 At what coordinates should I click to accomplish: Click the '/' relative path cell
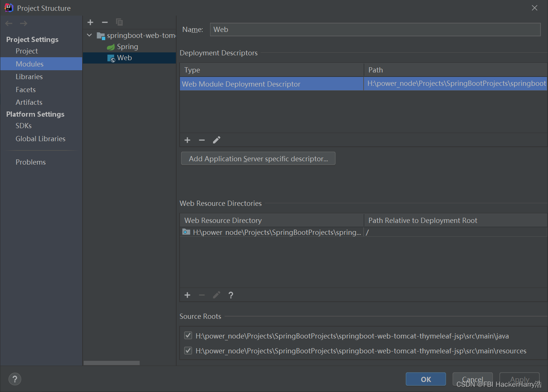(455, 232)
